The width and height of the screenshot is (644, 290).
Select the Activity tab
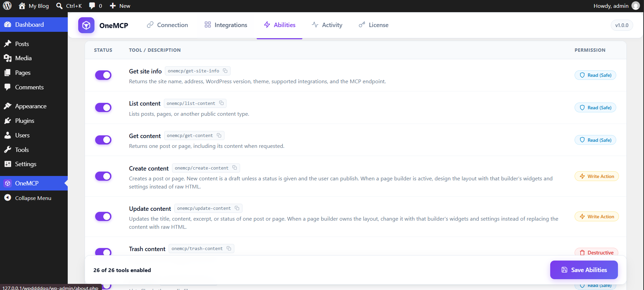tap(327, 25)
